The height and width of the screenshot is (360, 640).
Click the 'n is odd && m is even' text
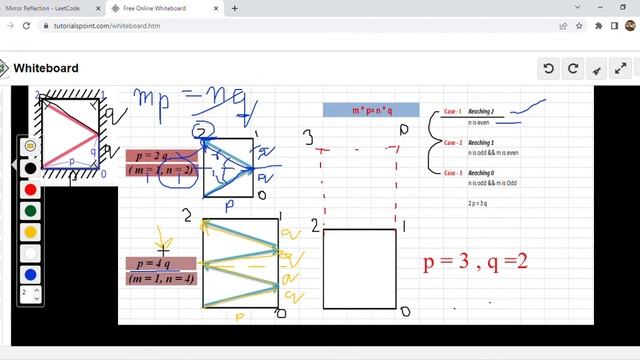tap(493, 153)
